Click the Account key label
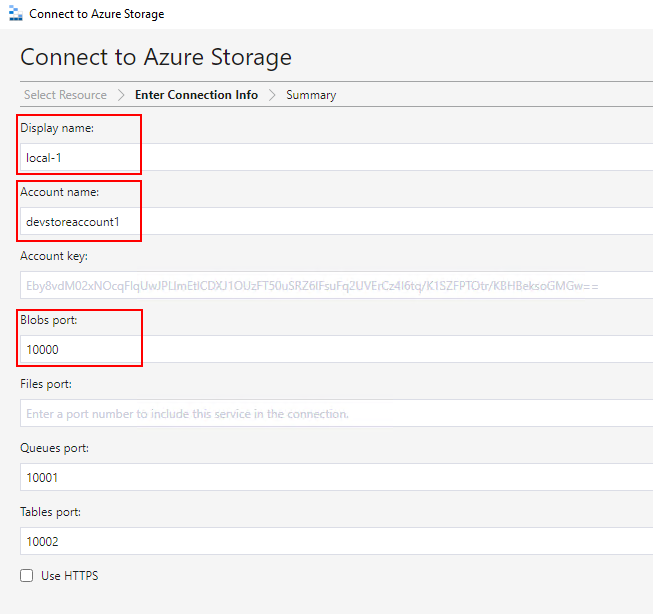This screenshot has height=614, width=653. coord(54,256)
